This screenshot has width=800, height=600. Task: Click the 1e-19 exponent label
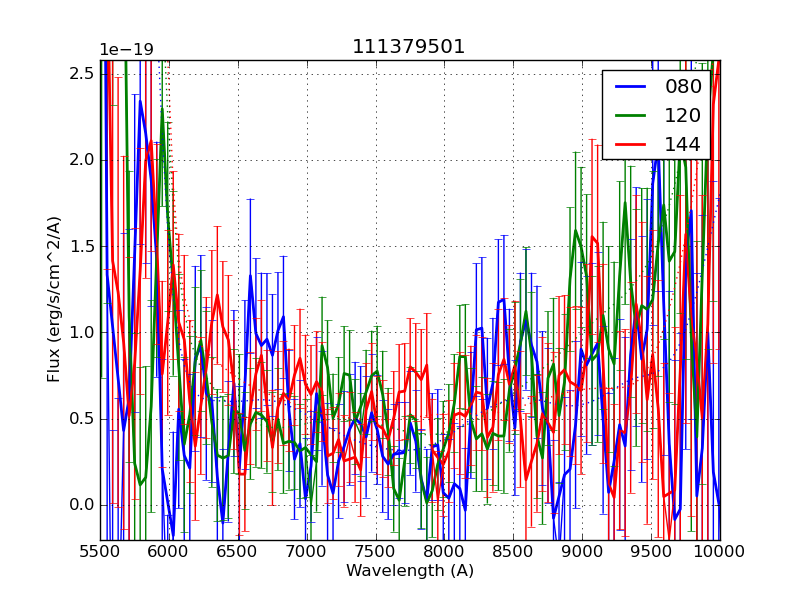coord(126,50)
